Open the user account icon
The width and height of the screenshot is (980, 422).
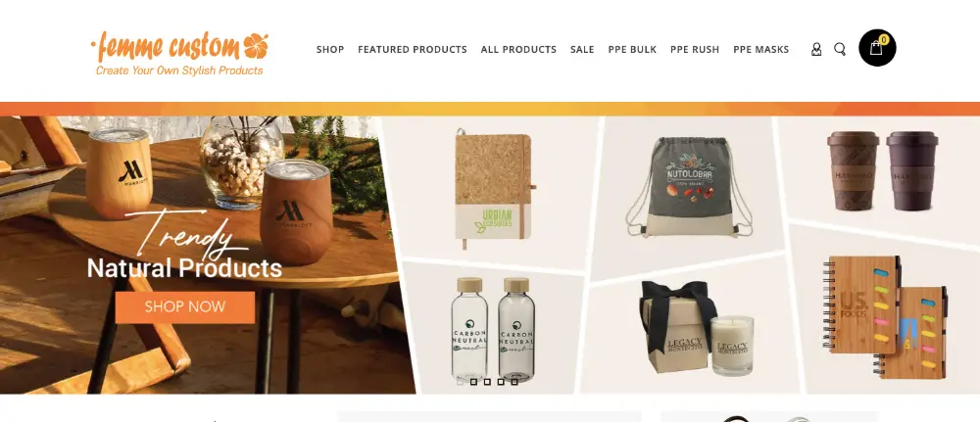(815, 49)
